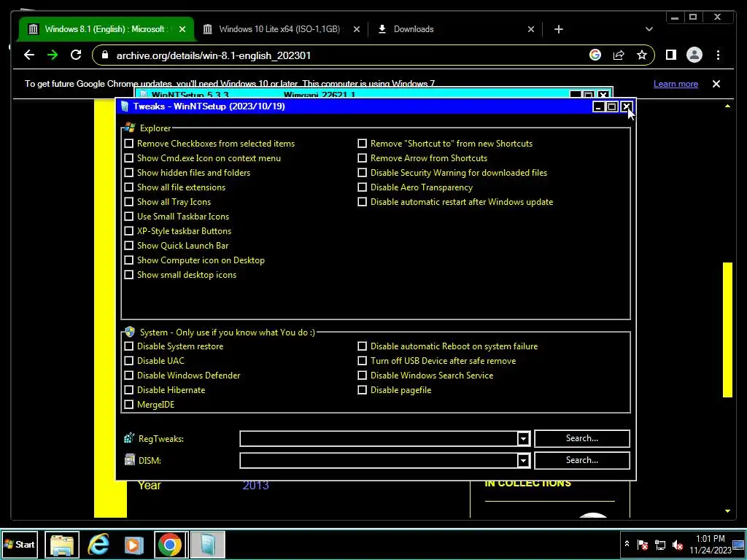Reload the archive.org page
The image size is (747, 560).
(76, 55)
